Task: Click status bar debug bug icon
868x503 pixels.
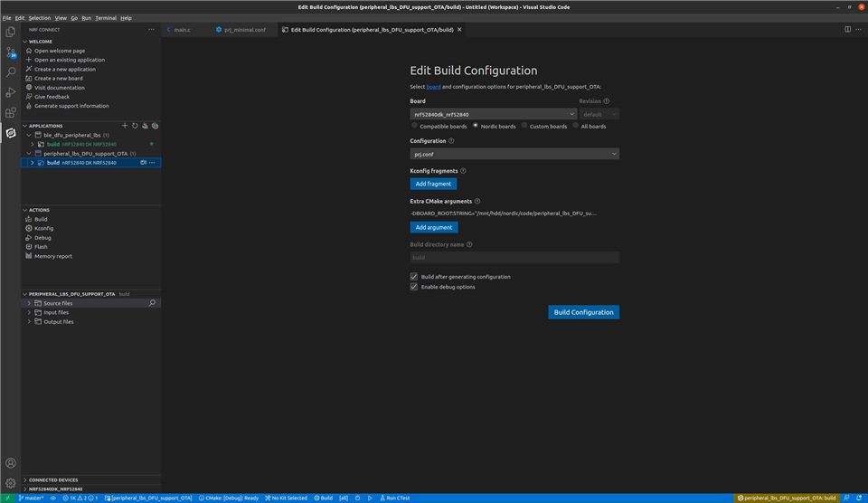Action: pos(358,498)
